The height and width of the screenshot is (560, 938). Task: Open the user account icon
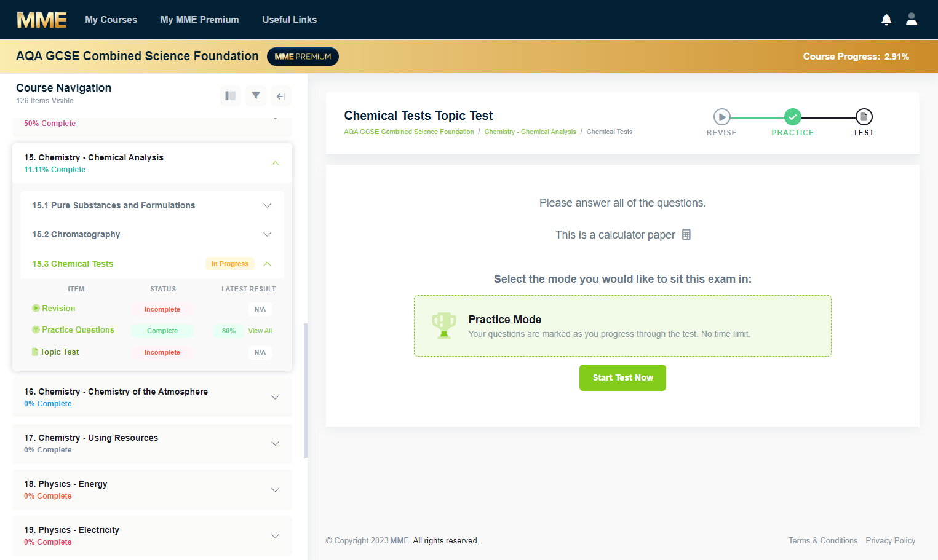(912, 19)
